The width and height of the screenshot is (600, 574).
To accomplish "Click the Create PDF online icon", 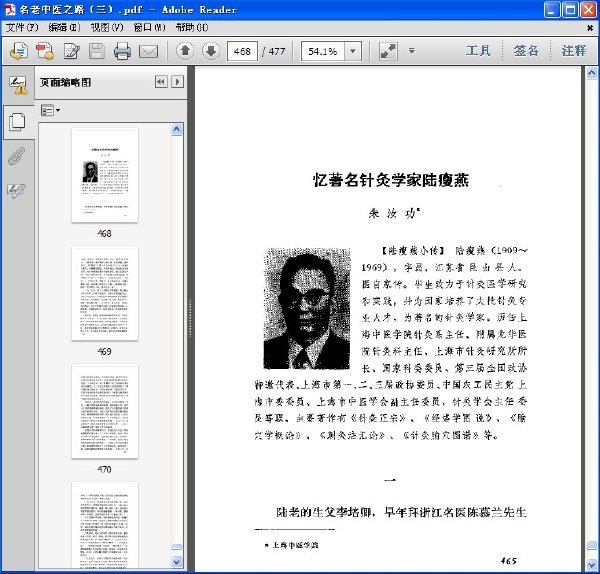I will 19,51.
